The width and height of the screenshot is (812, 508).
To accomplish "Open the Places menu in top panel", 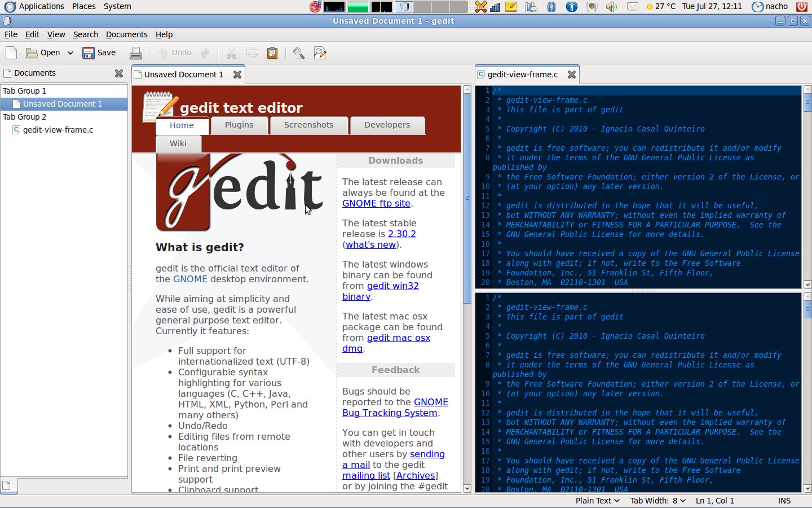I will coord(83,6).
